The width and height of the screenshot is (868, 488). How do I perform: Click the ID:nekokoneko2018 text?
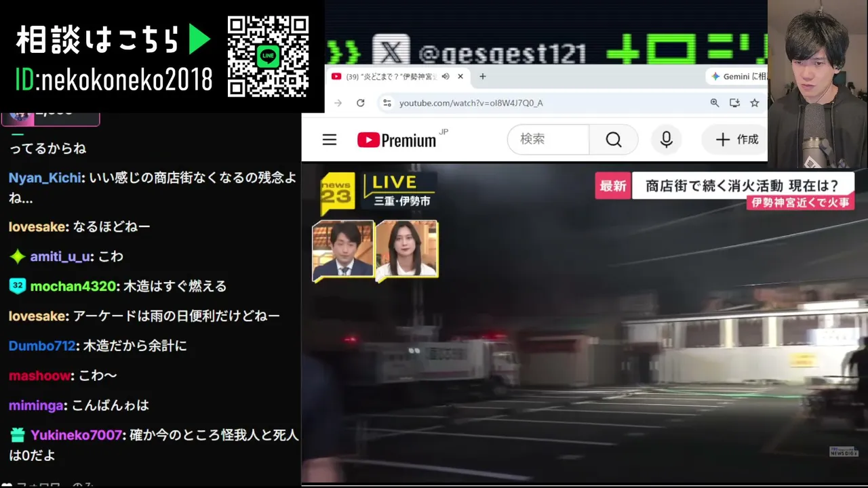pyautogui.click(x=113, y=80)
